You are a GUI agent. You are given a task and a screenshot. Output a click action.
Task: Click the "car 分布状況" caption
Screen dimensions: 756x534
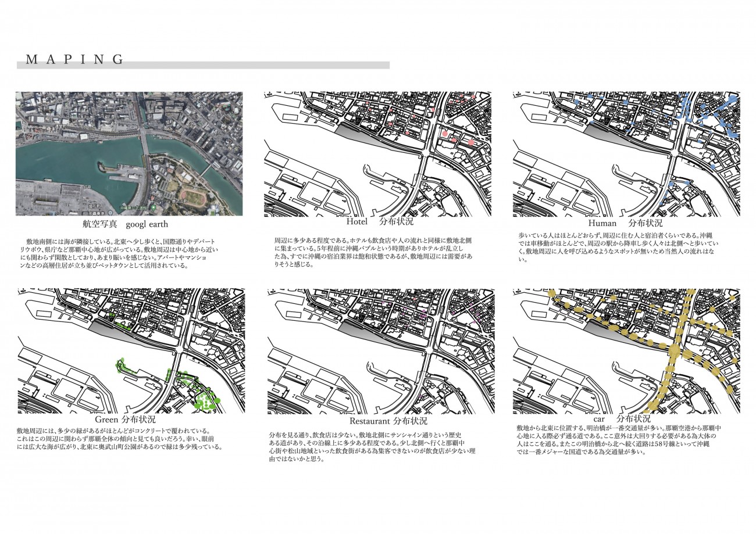[622, 419]
